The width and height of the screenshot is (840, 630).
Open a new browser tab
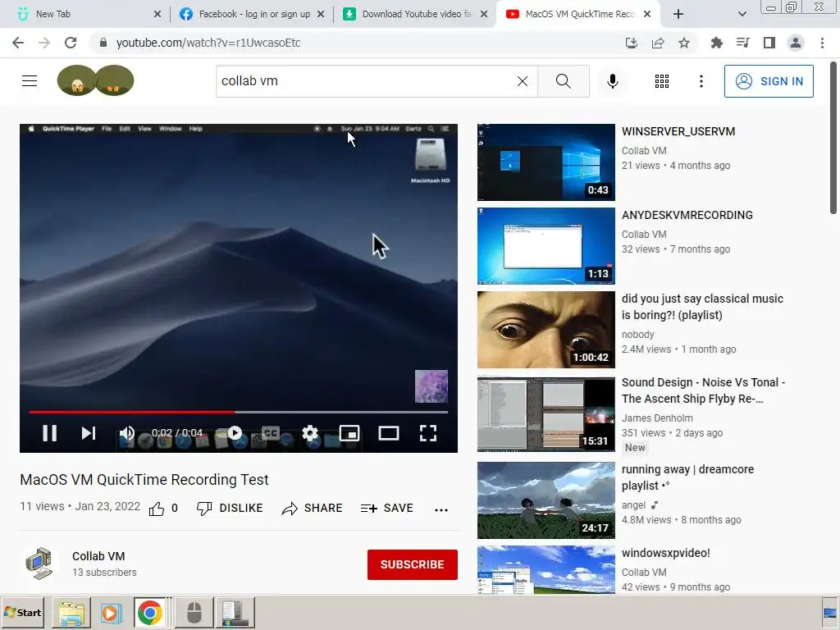click(678, 14)
